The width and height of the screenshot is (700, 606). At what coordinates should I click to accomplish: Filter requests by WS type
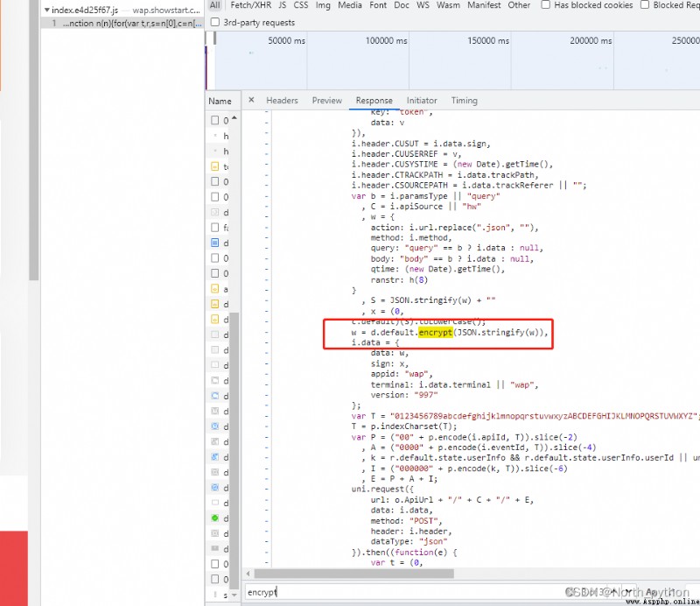point(423,5)
